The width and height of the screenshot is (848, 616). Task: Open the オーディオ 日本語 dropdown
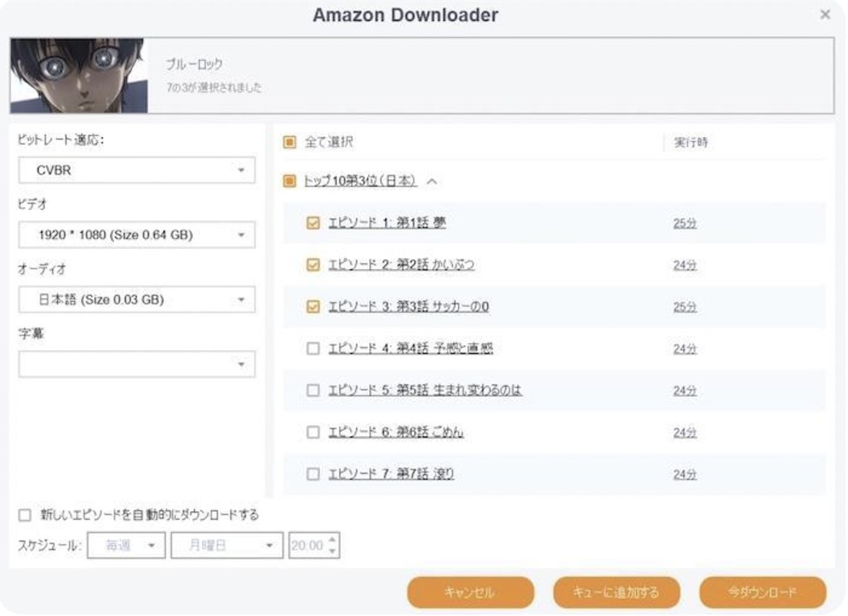[136, 300]
